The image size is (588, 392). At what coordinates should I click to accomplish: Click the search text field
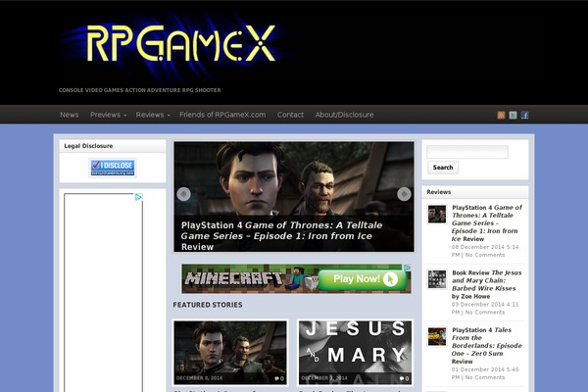click(x=467, y=152)
